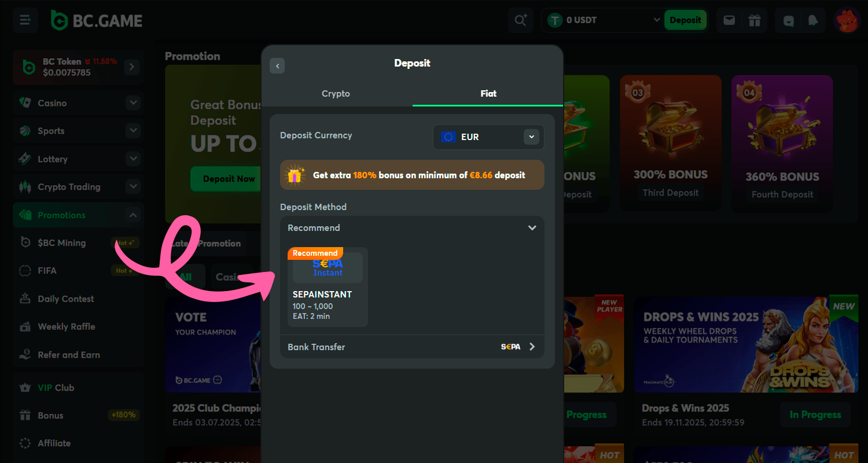Viewport: 868px width, 463px height.
Task: Expand the Sports submenu chevron
Action: (133, 131)
